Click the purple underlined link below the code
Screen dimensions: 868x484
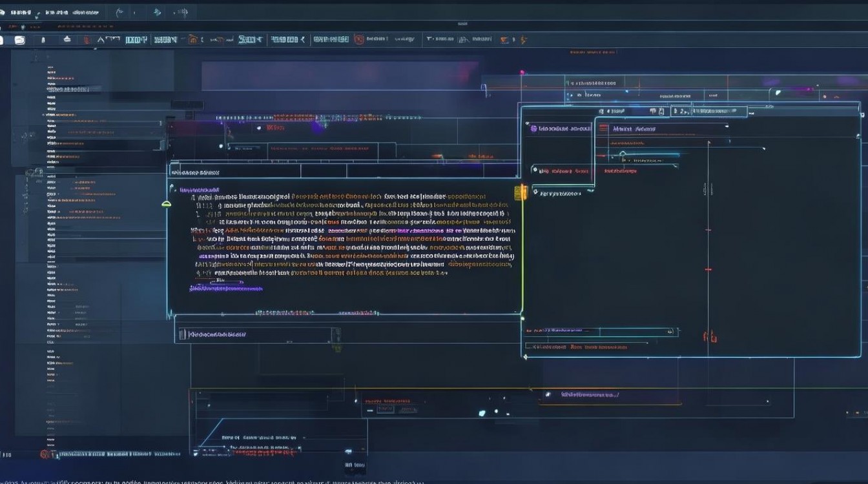[x=227, y=288]
